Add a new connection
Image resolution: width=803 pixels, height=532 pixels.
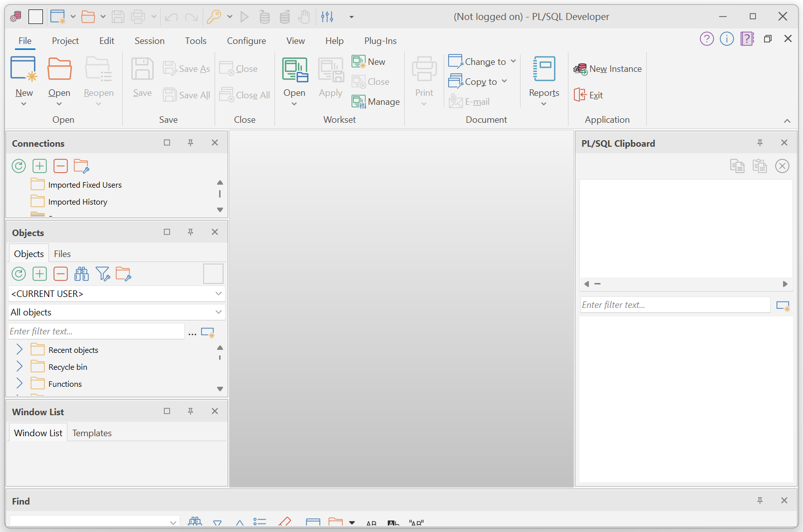(40, 166)
